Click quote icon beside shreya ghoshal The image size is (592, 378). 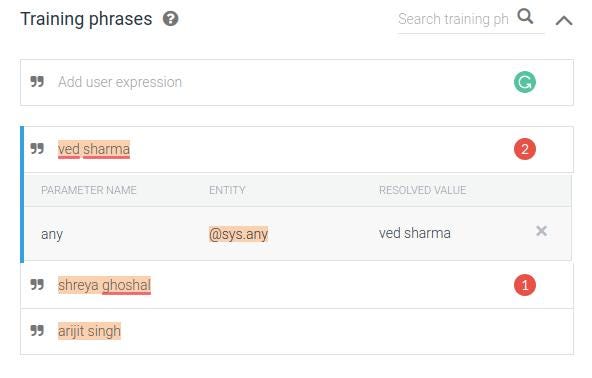37,284
